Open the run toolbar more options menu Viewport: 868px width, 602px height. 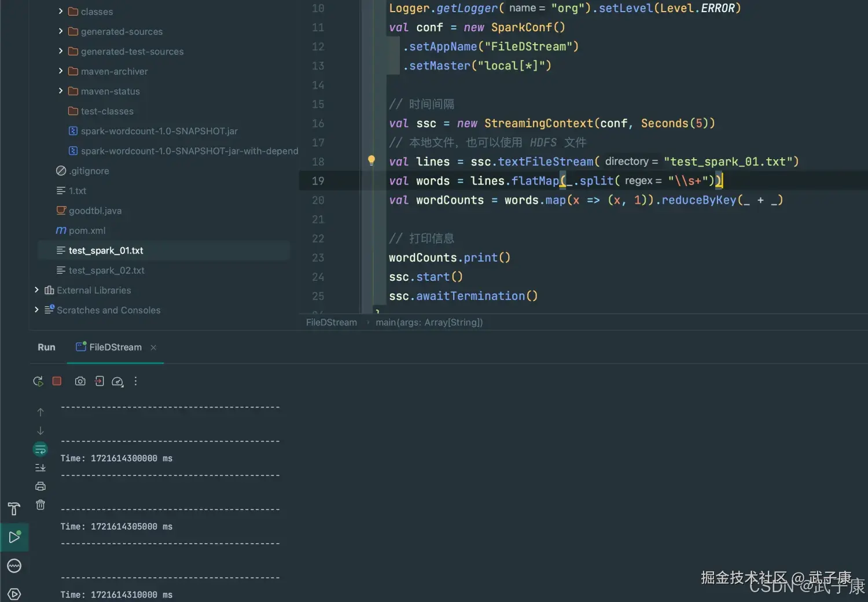[135, 381]
